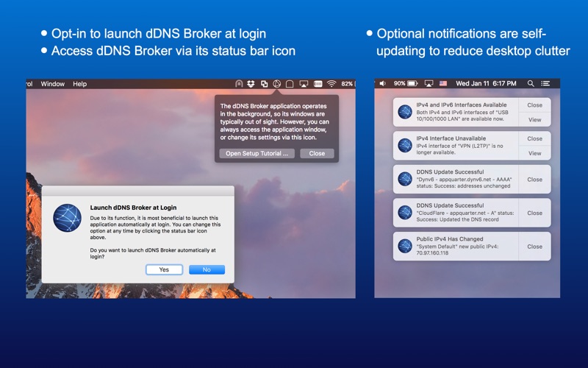Open Notification Center list icon
The image size is (588, 368).
click(546, 84)
